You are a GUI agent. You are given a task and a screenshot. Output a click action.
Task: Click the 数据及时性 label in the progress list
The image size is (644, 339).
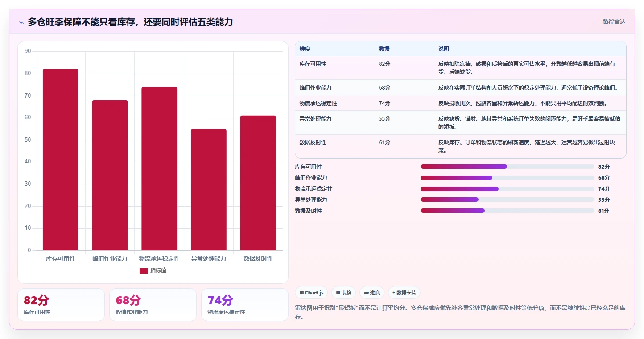click(309, 211)
